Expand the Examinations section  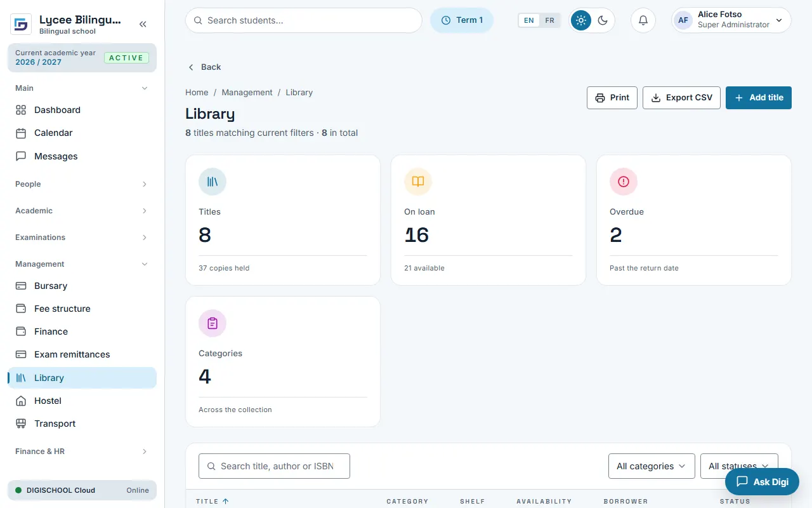pyautogui.click(x=82, y=237)
